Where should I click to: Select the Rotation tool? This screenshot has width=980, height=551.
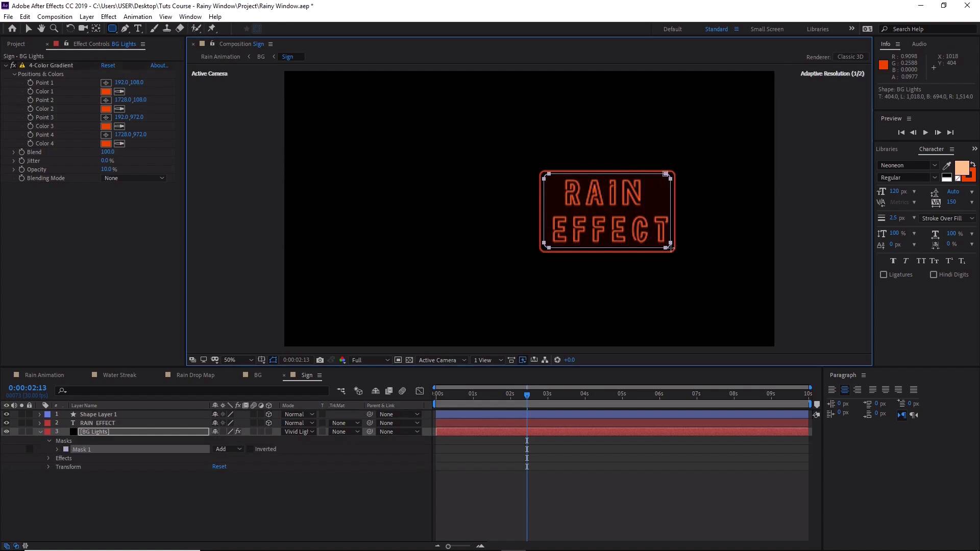tap(70, 29)
